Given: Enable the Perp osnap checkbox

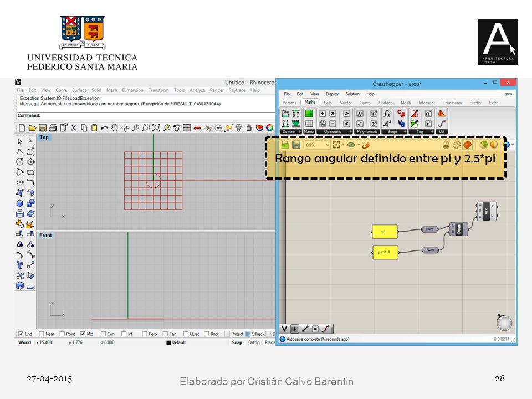Looking at the screenshot, I should 145,334.
